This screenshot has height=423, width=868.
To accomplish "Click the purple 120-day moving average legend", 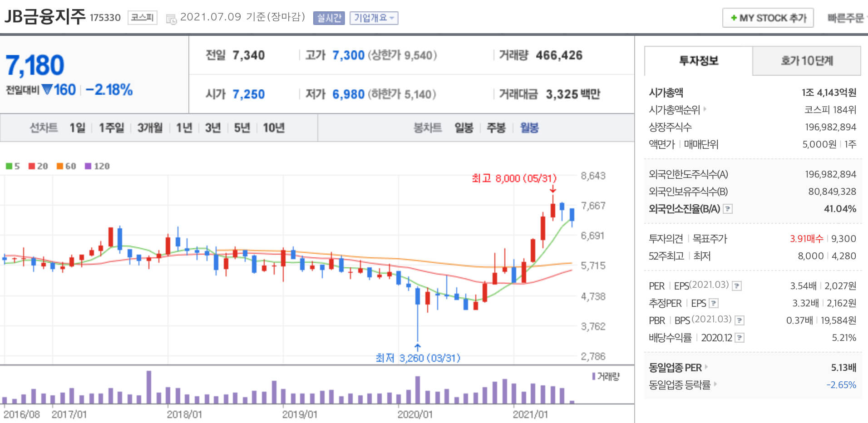I will [x=97, y=166].
